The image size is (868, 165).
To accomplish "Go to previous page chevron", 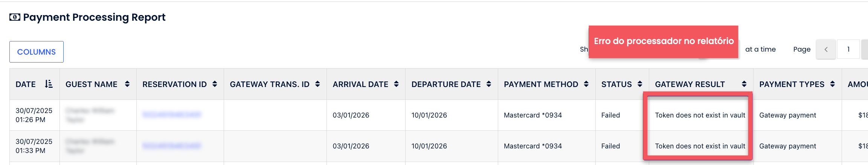I will (x=826, y=49).
